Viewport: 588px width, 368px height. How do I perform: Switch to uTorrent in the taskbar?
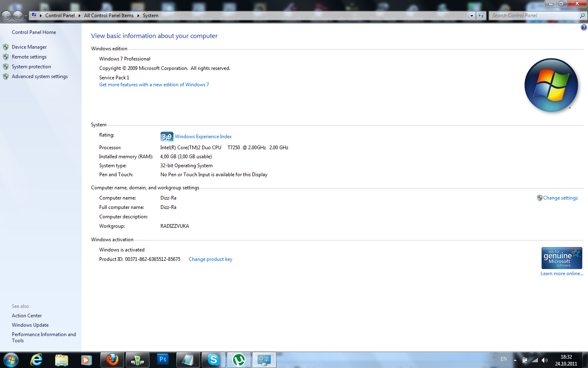tap(239, 360)
